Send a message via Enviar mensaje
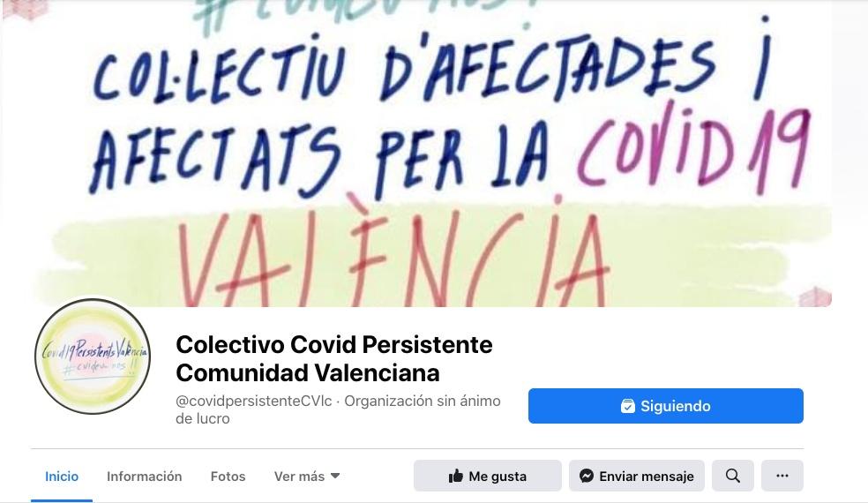Screen dimensions: 868x503 click(x=637, y=476)
